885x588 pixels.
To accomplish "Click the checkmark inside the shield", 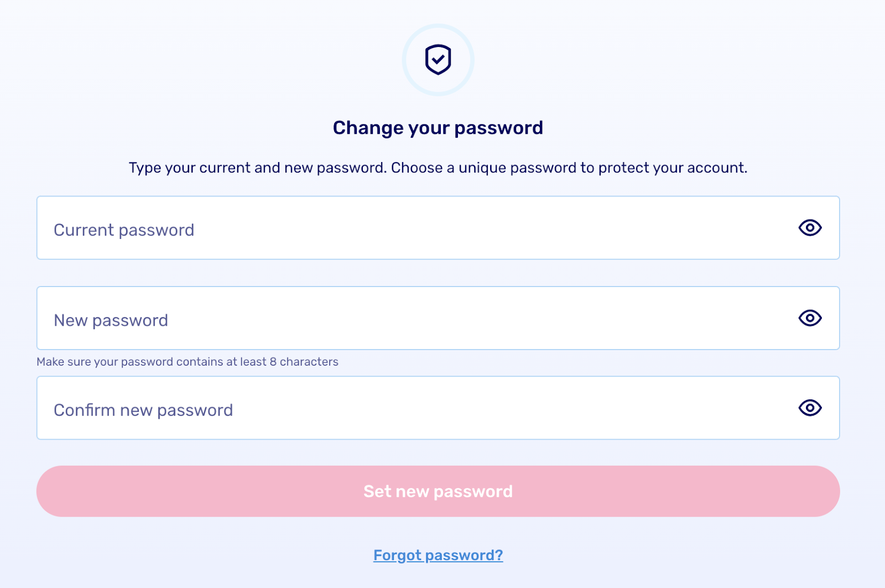I will click(x=439, y=58).
